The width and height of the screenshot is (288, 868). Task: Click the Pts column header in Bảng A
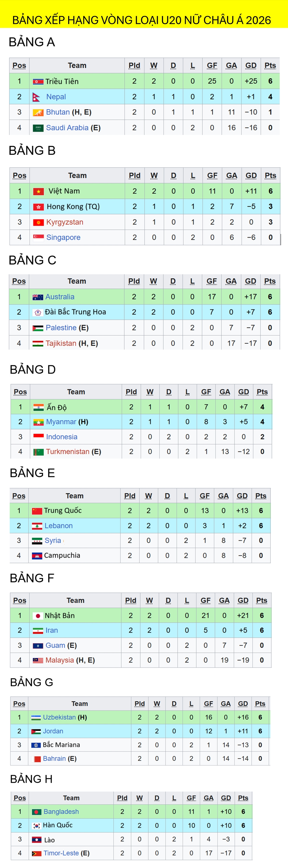click(270, 65)
